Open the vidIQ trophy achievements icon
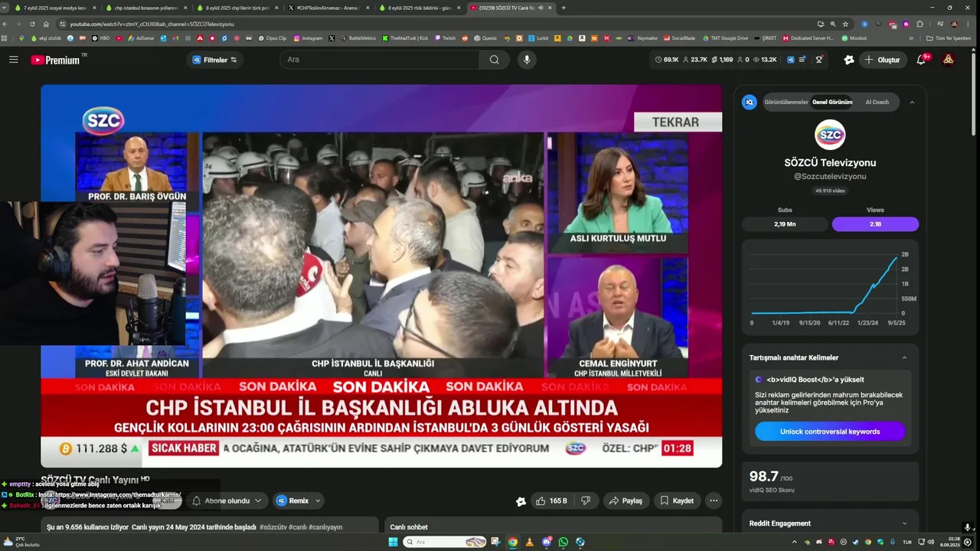The image size is (980, 551). click(x=819, y=60)
